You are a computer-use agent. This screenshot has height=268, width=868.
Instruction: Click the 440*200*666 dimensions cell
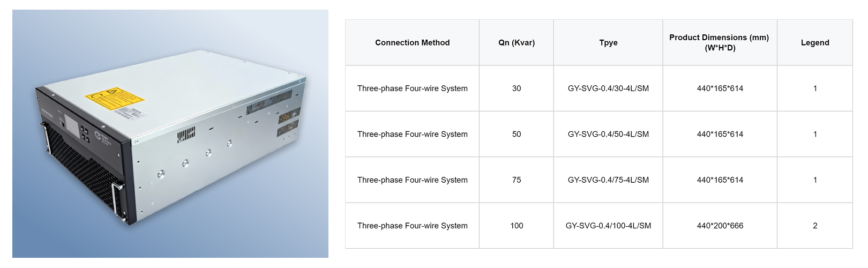point(720,226)
